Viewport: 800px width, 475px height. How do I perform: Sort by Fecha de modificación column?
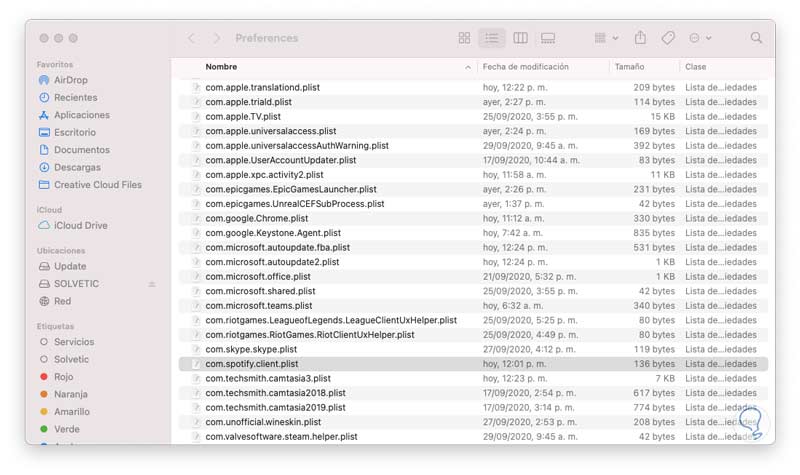(x=526, y=67)
